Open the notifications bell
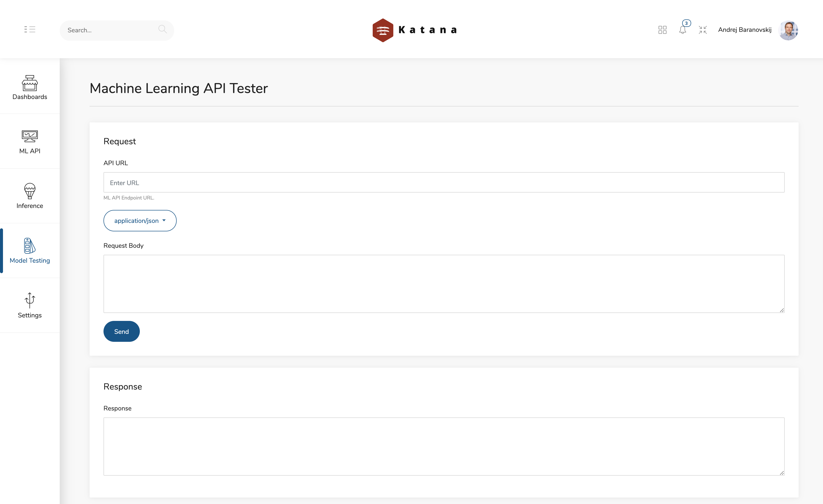 coord(682,30)
